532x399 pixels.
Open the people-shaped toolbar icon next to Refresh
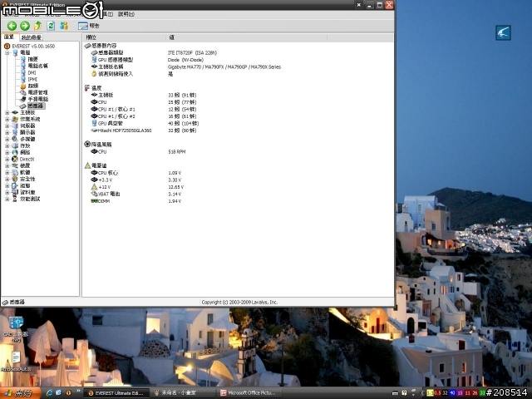click(64, 26)
